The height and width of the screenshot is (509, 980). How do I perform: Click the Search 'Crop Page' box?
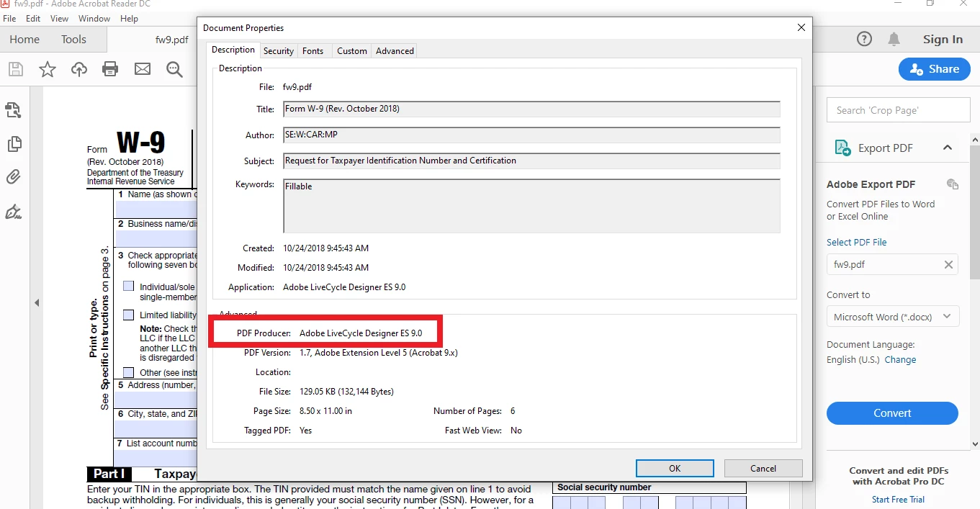[898, 110]
